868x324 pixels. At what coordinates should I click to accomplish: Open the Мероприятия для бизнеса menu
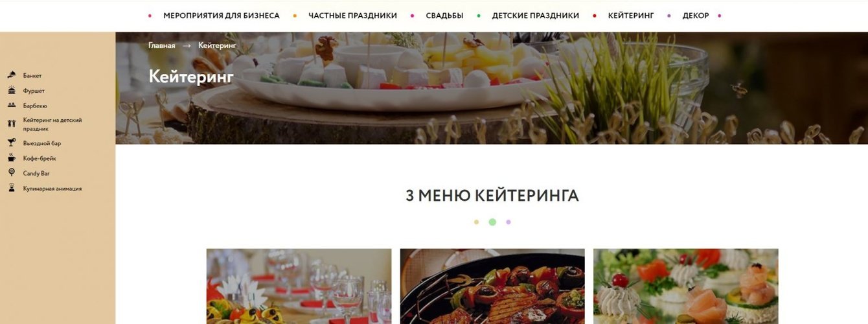[x=222, y=16]
